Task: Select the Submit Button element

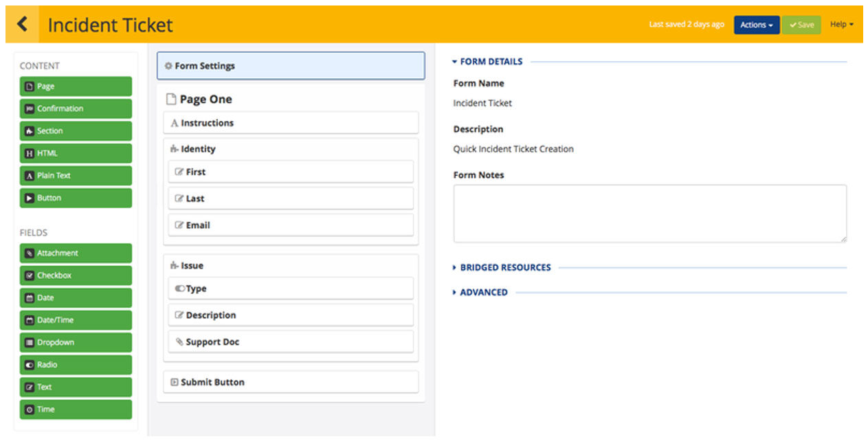Action: click(291, 382)
